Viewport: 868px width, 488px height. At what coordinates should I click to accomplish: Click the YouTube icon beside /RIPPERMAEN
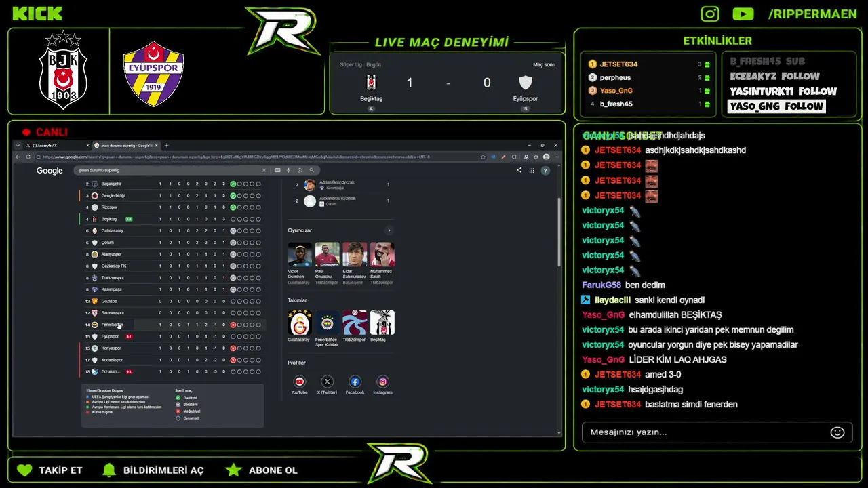click(743, 14)
